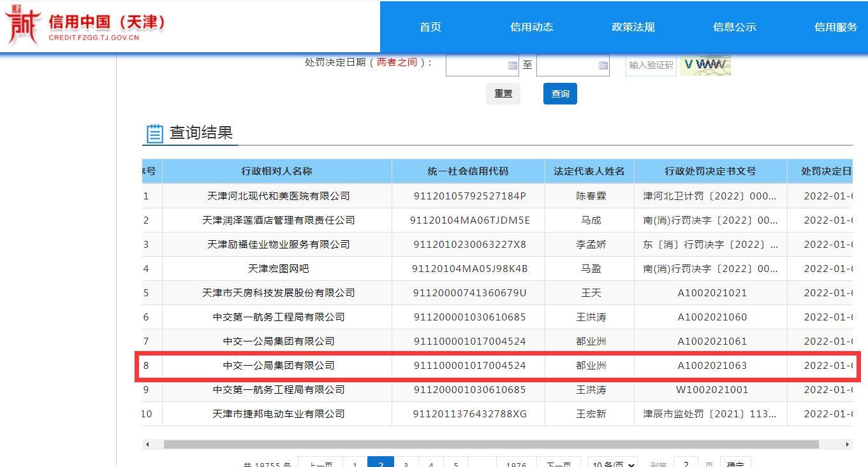
Task: Open calendar picker for start date
Action: tap(513, 65)
